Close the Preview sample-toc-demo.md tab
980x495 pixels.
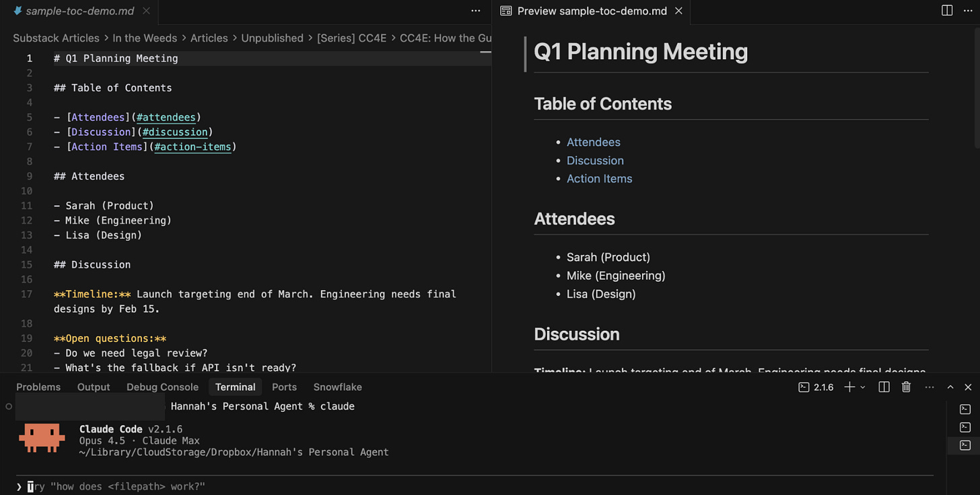coord(678,11)
